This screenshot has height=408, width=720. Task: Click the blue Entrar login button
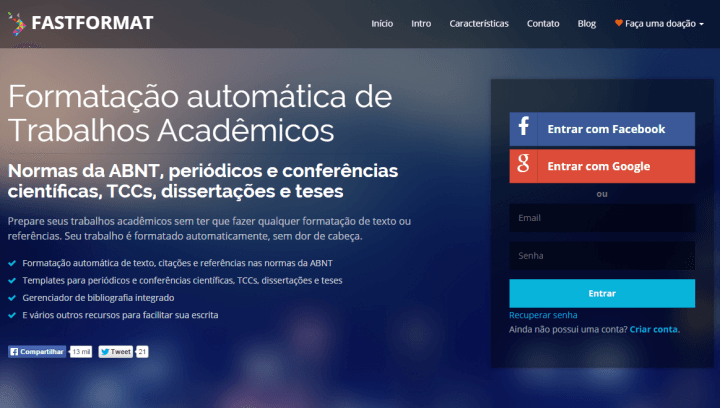(602, 293)
